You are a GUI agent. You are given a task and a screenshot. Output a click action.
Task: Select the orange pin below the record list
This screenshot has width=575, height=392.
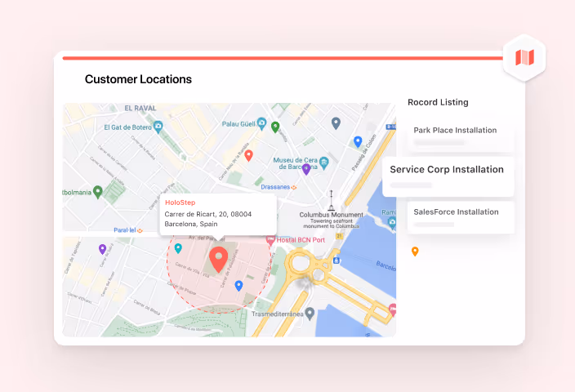[x=415, y=252]
